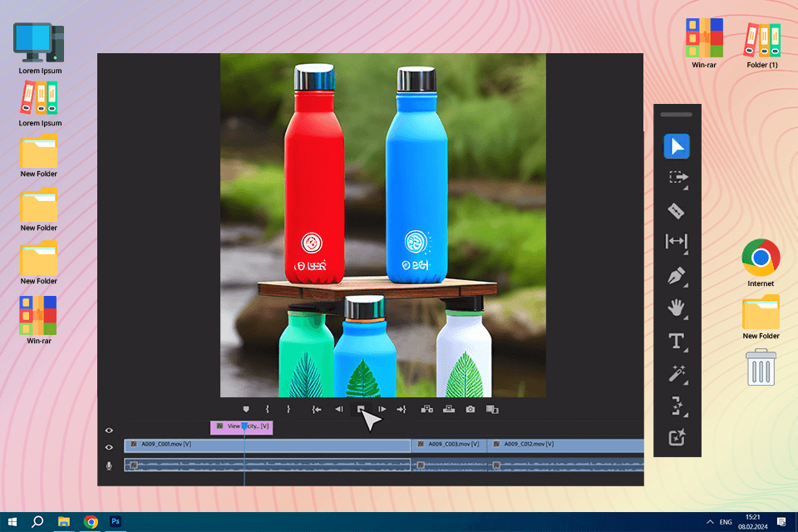Click the Extract button
The height and width of the screenshot is (532, 798).
point(448,409)
